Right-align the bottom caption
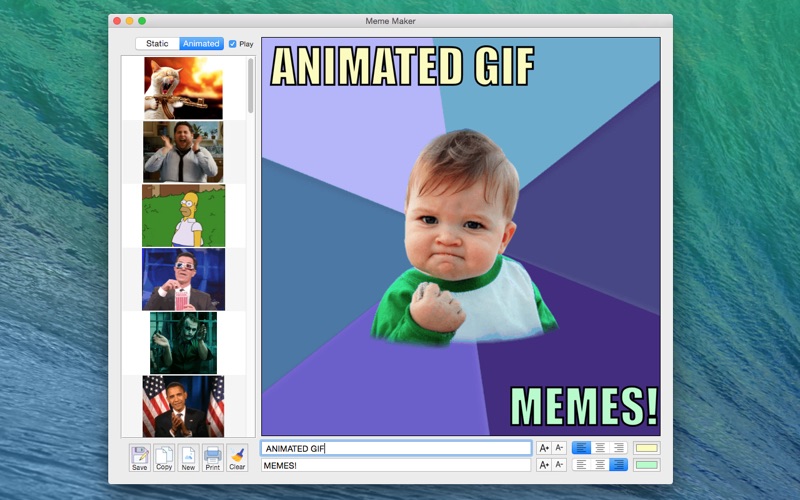Viewport: 800px width, 500px height. point(618,465)
